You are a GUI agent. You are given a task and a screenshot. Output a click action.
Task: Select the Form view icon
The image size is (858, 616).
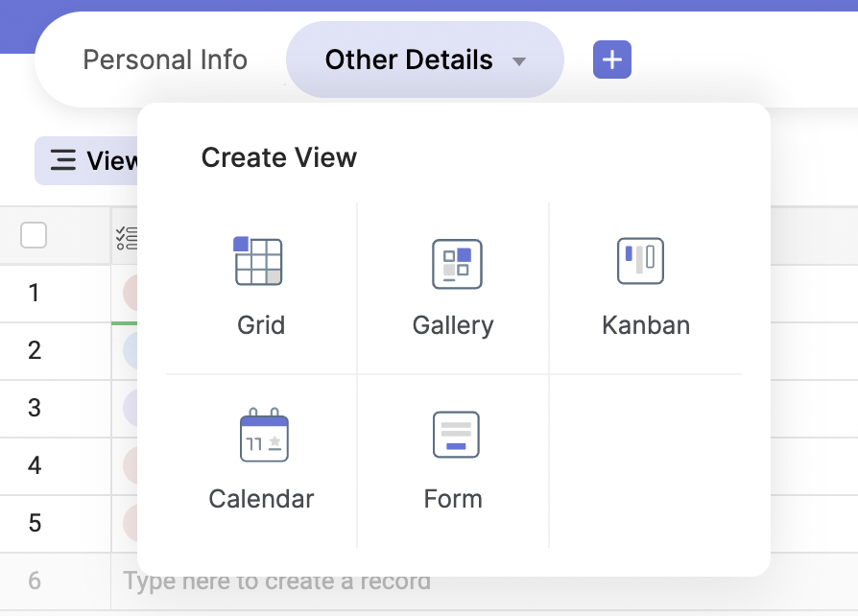coord(456,436)
